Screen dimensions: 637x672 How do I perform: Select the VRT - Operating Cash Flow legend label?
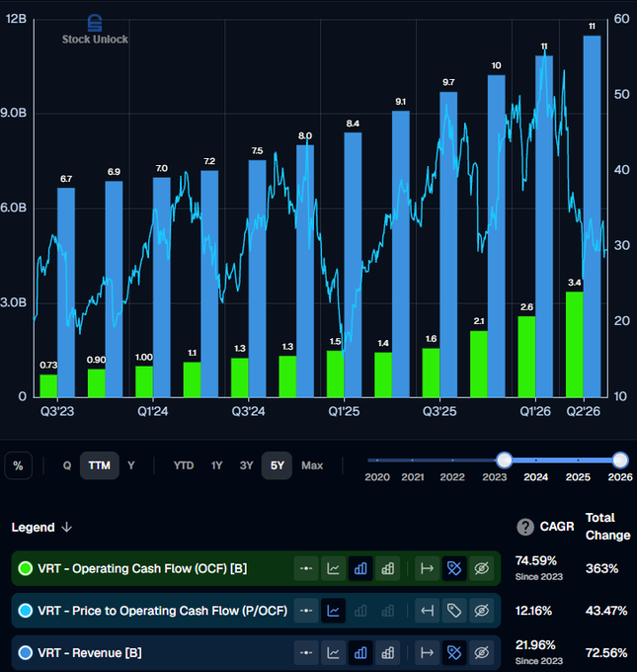point(142,568)
